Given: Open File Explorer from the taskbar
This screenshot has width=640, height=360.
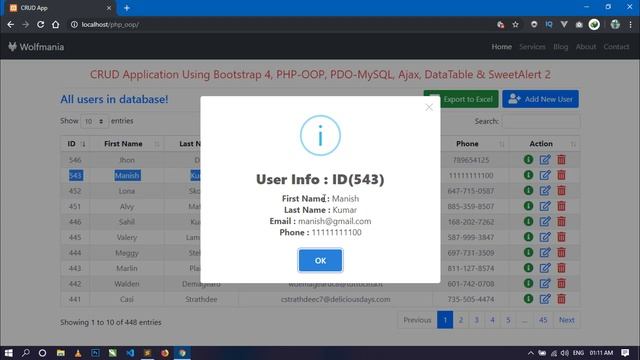Looking at the screenshot, I should 60,353.
